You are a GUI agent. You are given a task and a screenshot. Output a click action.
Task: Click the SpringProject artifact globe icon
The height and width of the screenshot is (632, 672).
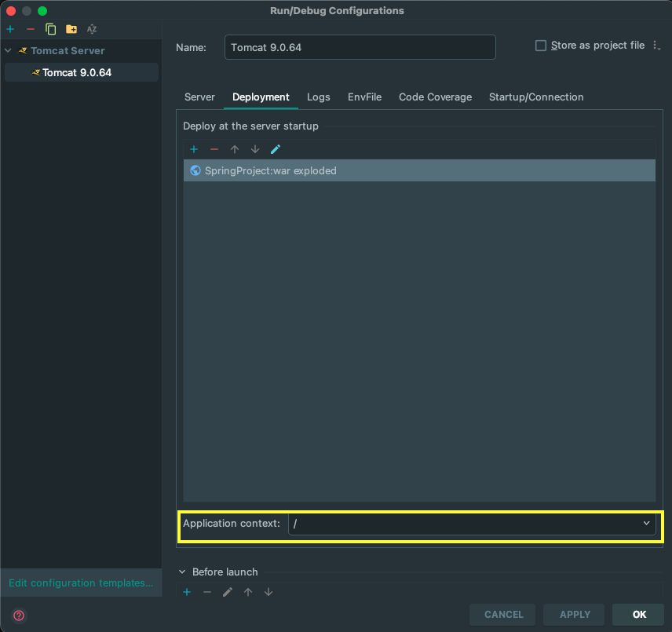coord(195,170)
